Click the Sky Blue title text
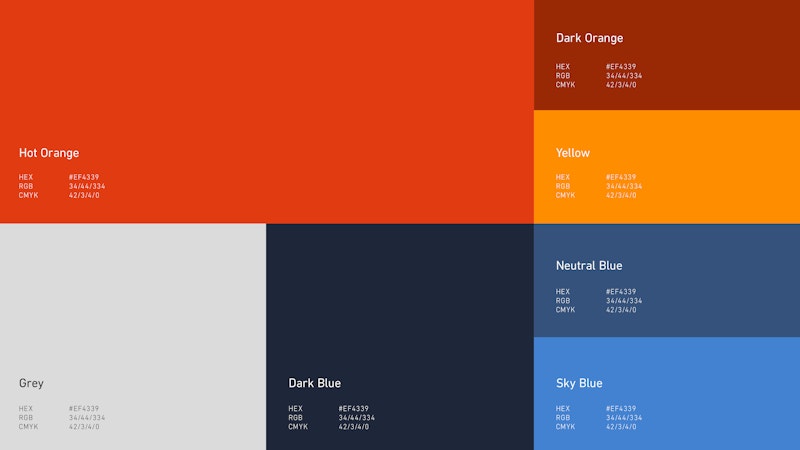Viewport: 800px width, 450px height. click(x=579, y=383)
